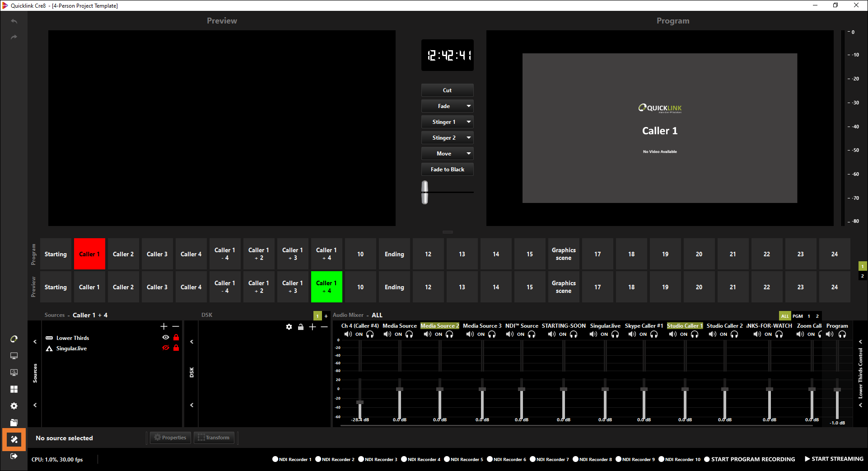Image resolution: width=868 pixels, height=471 pixels.
Task: Open the multiview grid icon in sidebar
Action: (x=14, y=389)
